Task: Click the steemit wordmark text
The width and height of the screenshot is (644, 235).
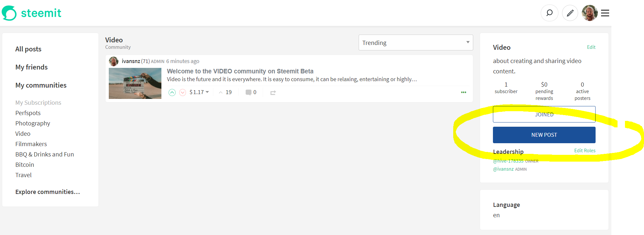Action: click(x=41, y=13)
